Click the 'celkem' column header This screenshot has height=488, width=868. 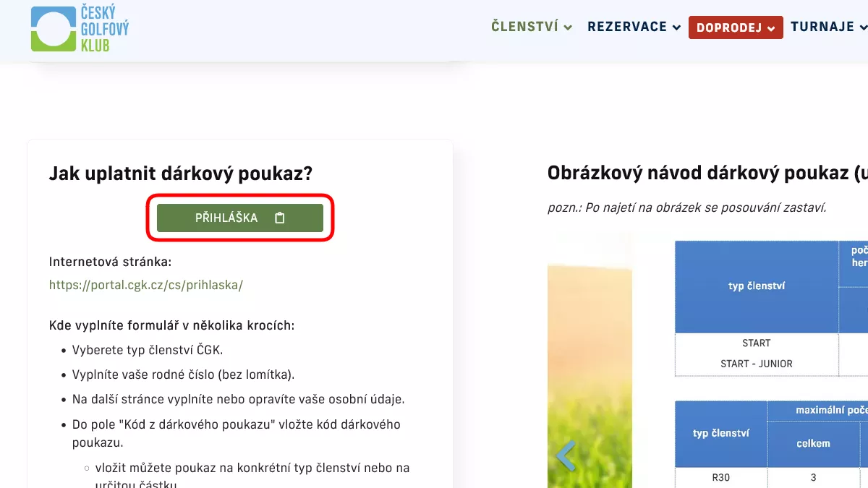813,443
